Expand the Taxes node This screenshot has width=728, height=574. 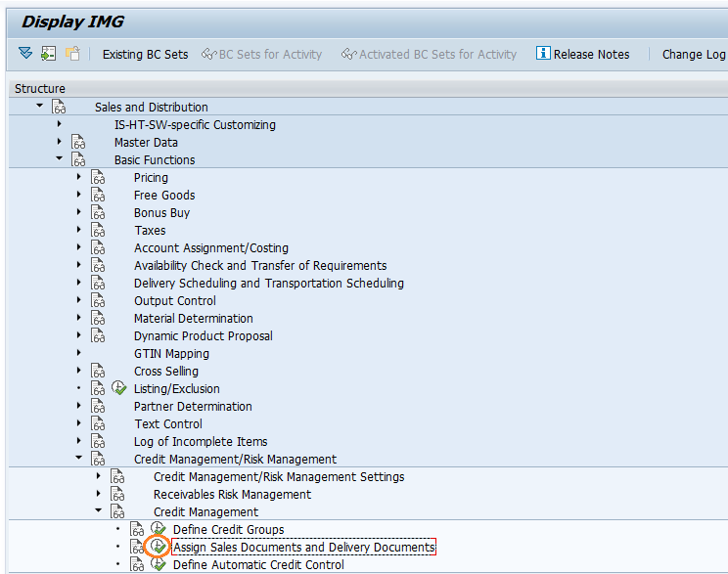coord(78,230)
